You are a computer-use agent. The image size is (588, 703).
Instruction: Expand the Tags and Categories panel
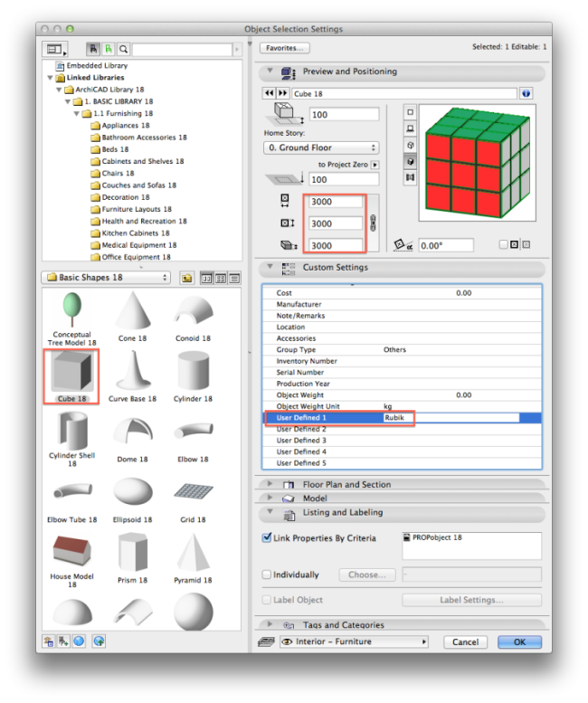[x=270, y=623]
